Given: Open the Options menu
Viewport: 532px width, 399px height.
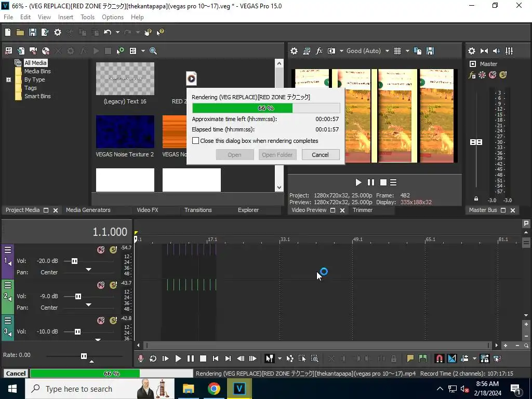Looking at the screenshot, I should (x=113, y=17).
